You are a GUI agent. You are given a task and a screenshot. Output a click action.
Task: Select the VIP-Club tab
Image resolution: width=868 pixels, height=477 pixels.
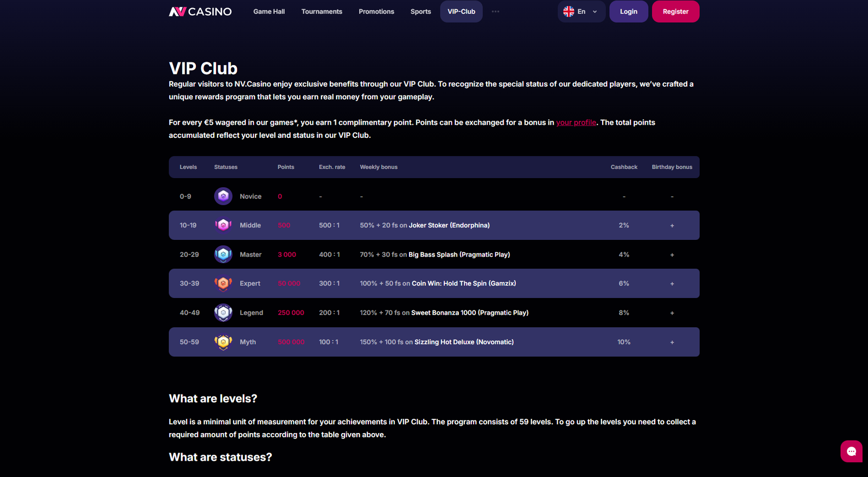461,11
